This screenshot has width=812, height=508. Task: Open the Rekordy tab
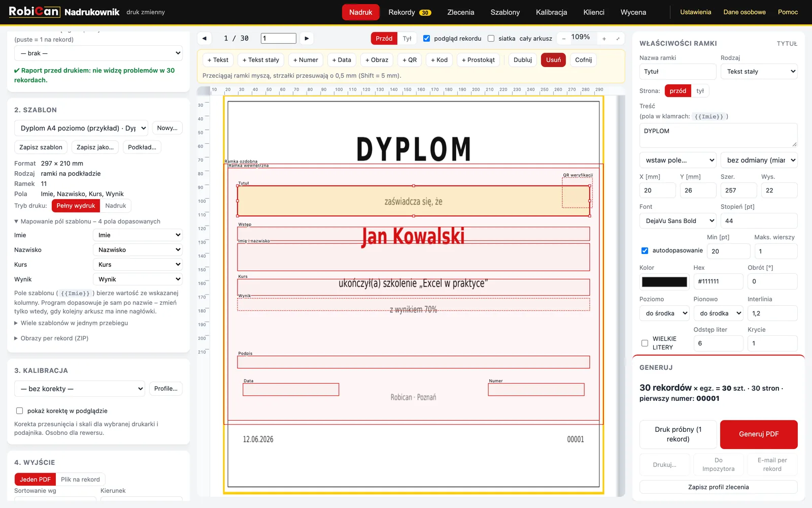(410, 12)
